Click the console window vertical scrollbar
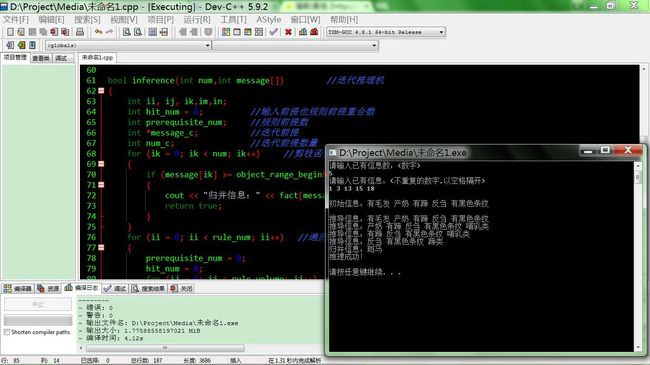The image size is (650, 365). pos(638,256)
